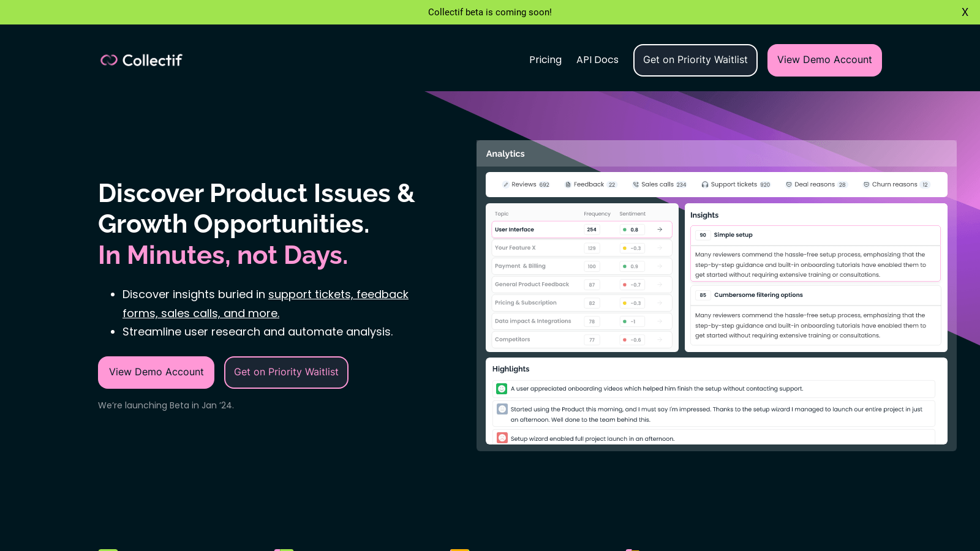This screenshot has height=551, width=980.
Task: Click the Support tickets headset icon
Action: pos(705,184)
